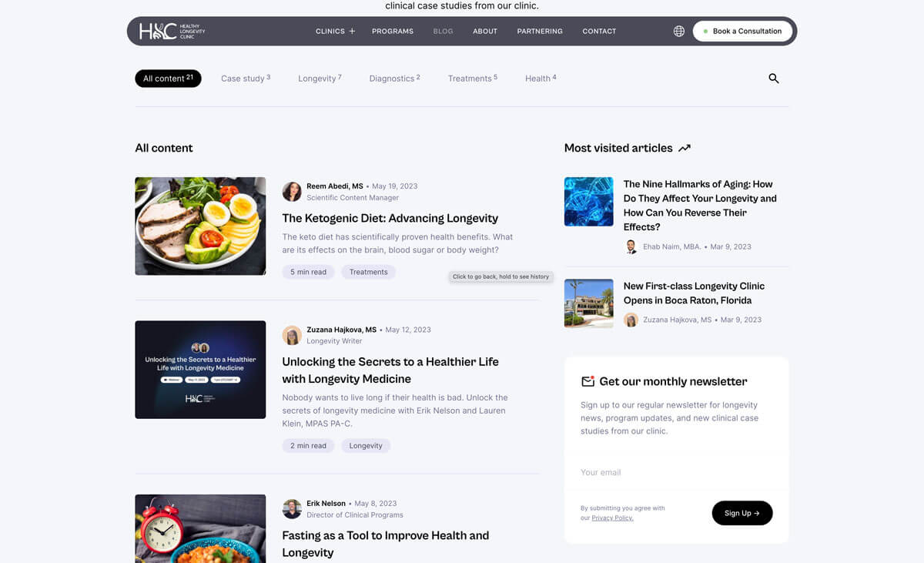This screenshot has height=563, width=924.
Task: Click the May 19, 2023 date
Action: coord(395,186)
